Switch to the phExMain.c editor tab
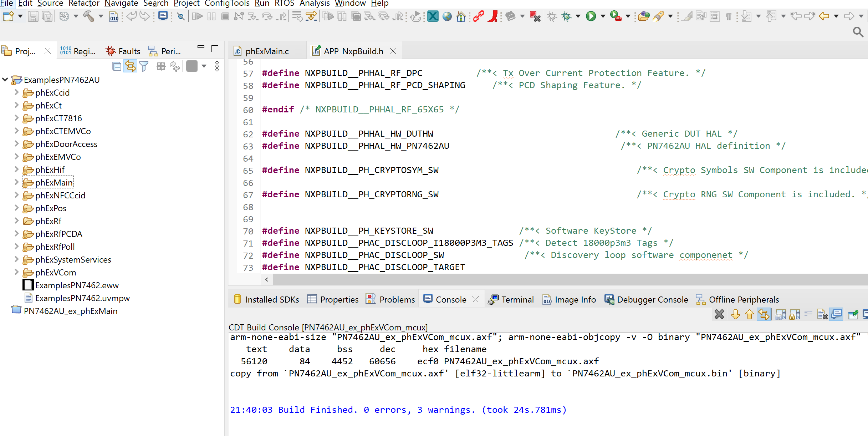This screenshot has width=868, height=436. (x=266, y=51)
